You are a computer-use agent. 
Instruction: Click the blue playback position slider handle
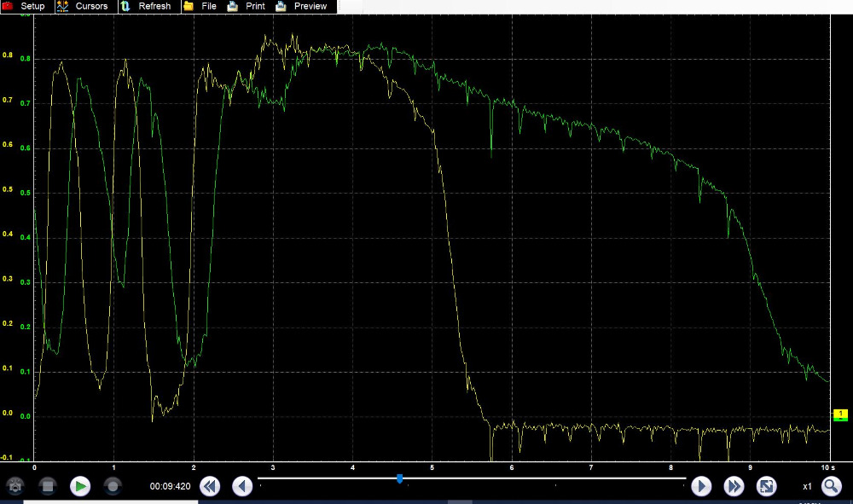click(399, 478)
